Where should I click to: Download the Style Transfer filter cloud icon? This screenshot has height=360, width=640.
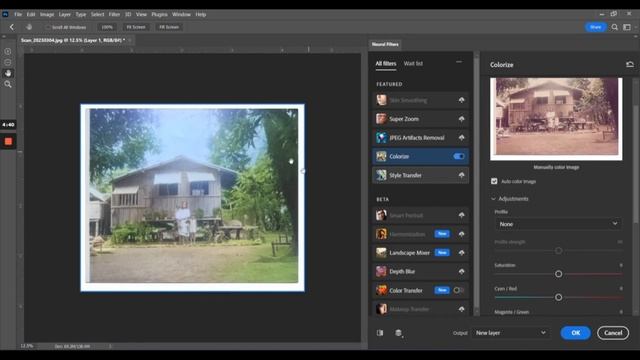pos(461,175)
